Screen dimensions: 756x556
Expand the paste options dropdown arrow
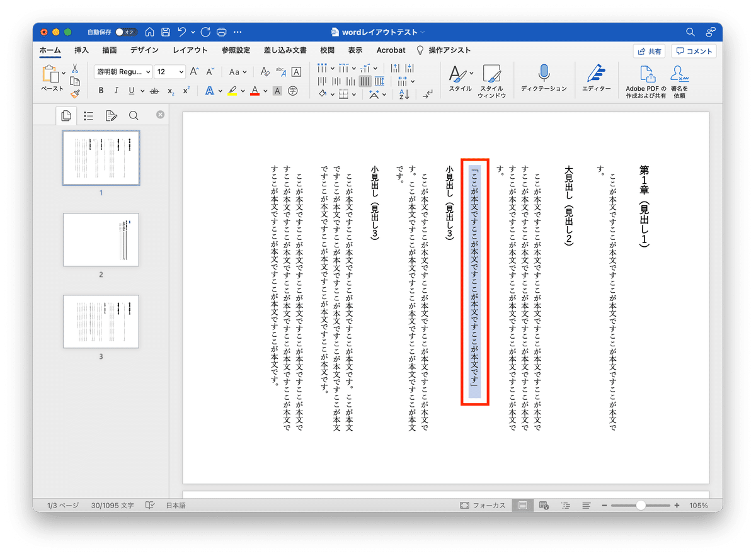[x=64, y=74]
